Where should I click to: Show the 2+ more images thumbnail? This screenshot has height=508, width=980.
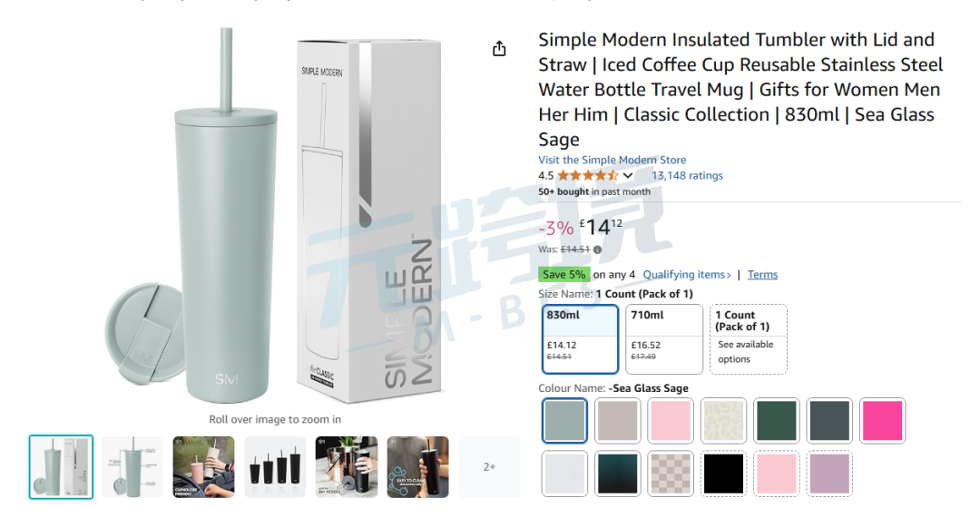[489, 467]
